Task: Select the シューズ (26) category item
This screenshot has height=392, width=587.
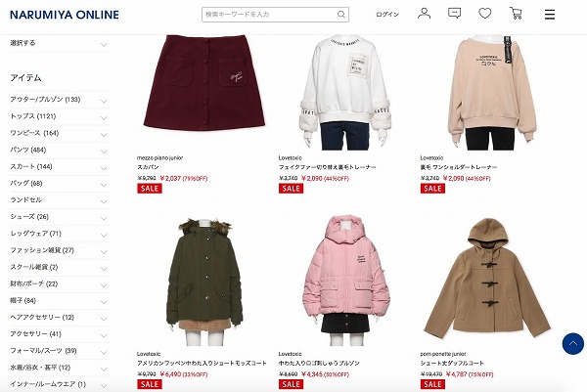Action: (29, 217)
